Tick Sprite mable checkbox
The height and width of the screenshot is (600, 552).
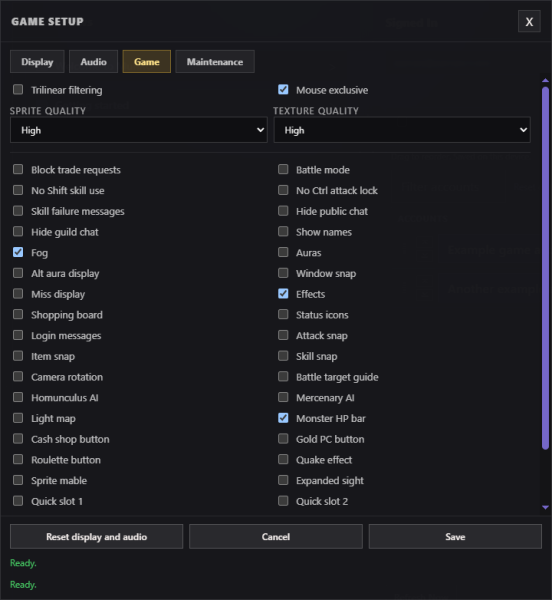[x=18, y=479]
